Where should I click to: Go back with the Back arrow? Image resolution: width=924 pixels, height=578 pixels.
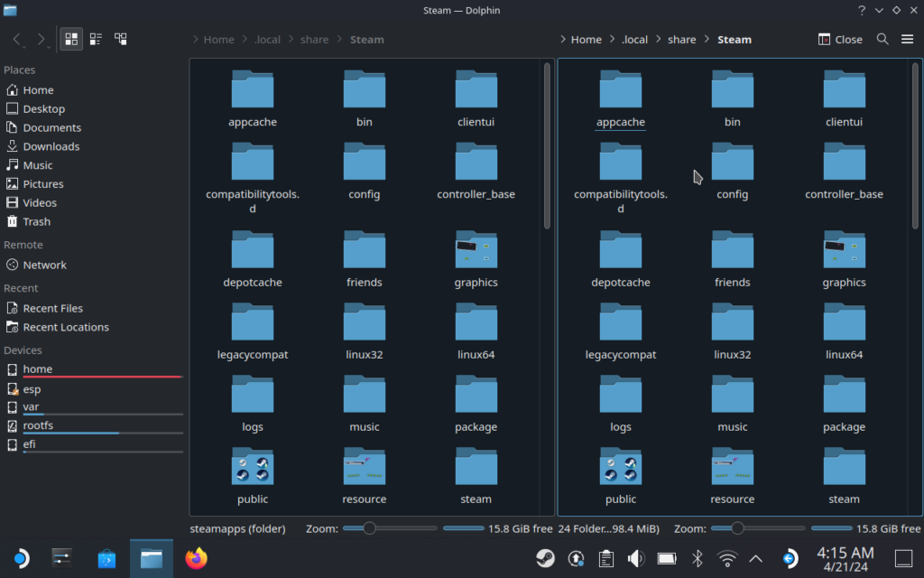pyautogui.click(x=17, y=39)
